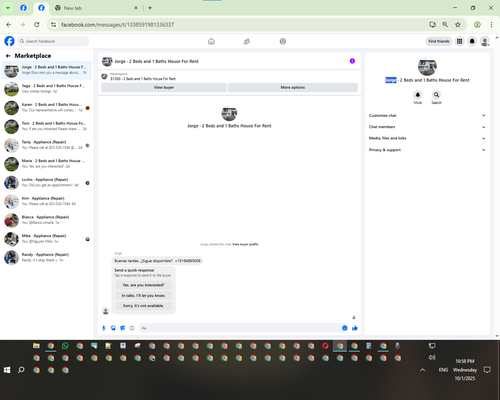Go back using the arrow beside Marketplace

(8, 56)
